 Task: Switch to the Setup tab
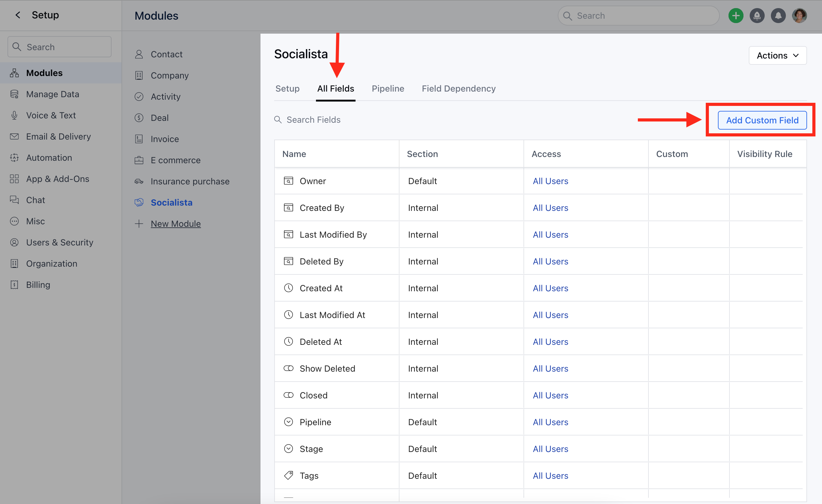pyautogui.click(x=287, y=88)
